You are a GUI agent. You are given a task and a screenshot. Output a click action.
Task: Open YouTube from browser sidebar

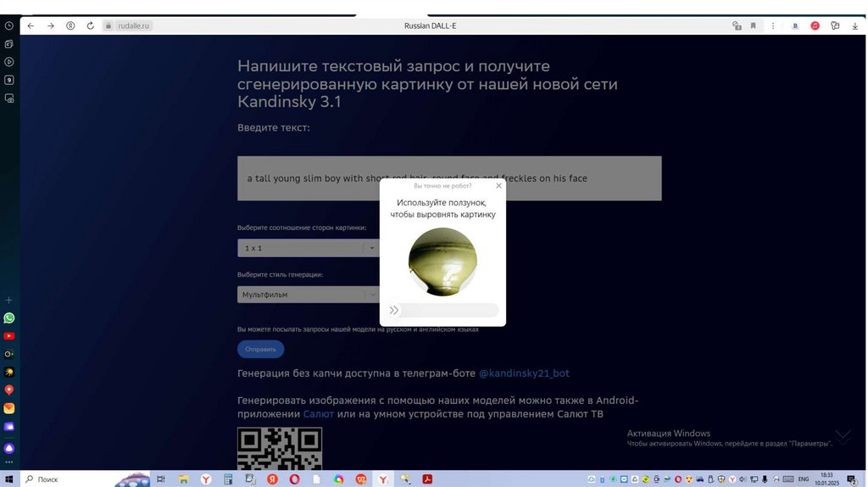(x=8, y=336)
